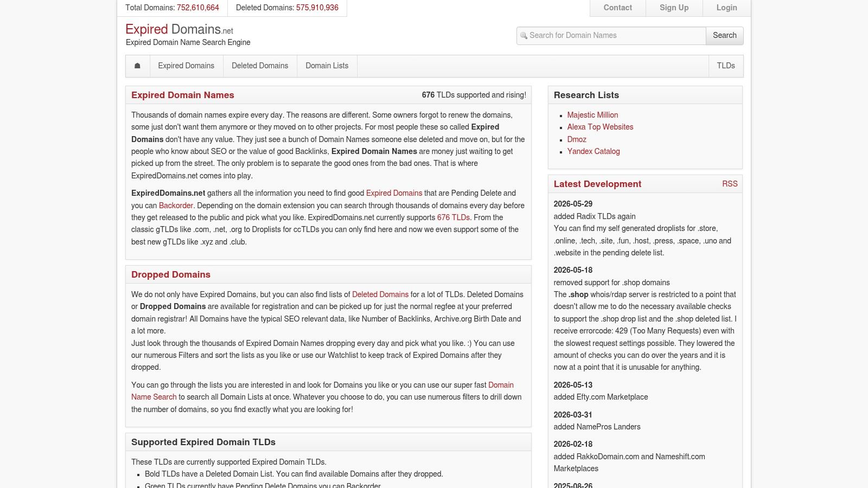Image resolution: width=868 pixels, height=488 pixels.
Task: Go to the Sign Up page
Action: pyautogui.click(x=674, y=8)
